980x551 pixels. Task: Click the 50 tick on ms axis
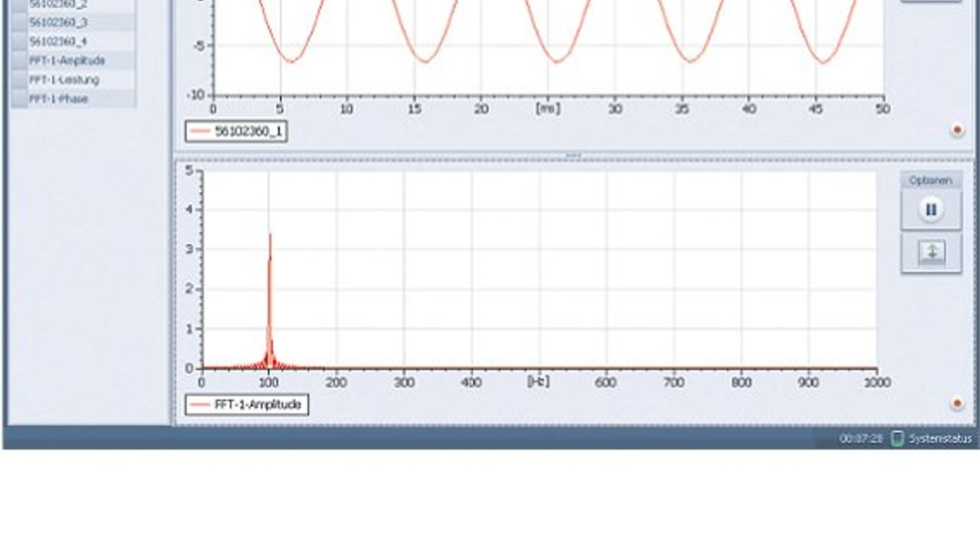883,108
